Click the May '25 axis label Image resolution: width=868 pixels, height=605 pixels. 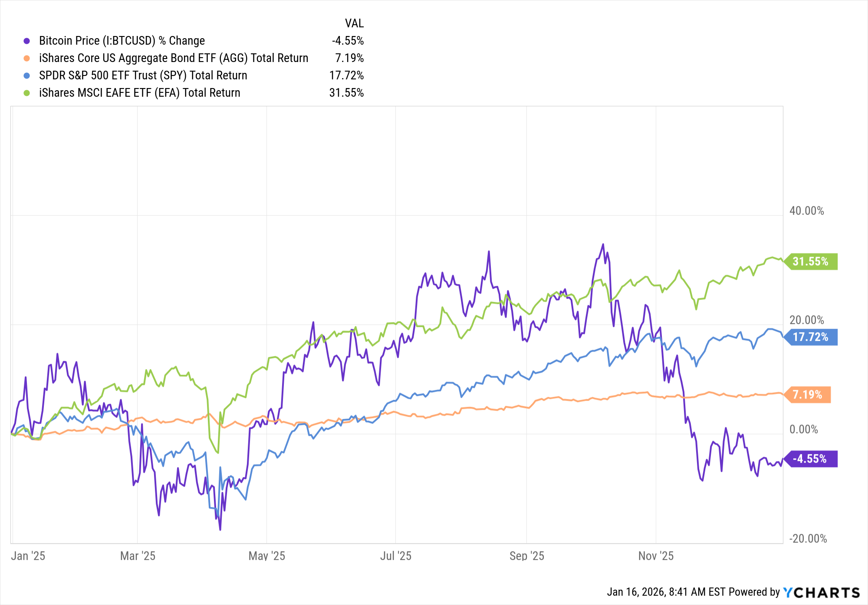[x=266, y=556]
